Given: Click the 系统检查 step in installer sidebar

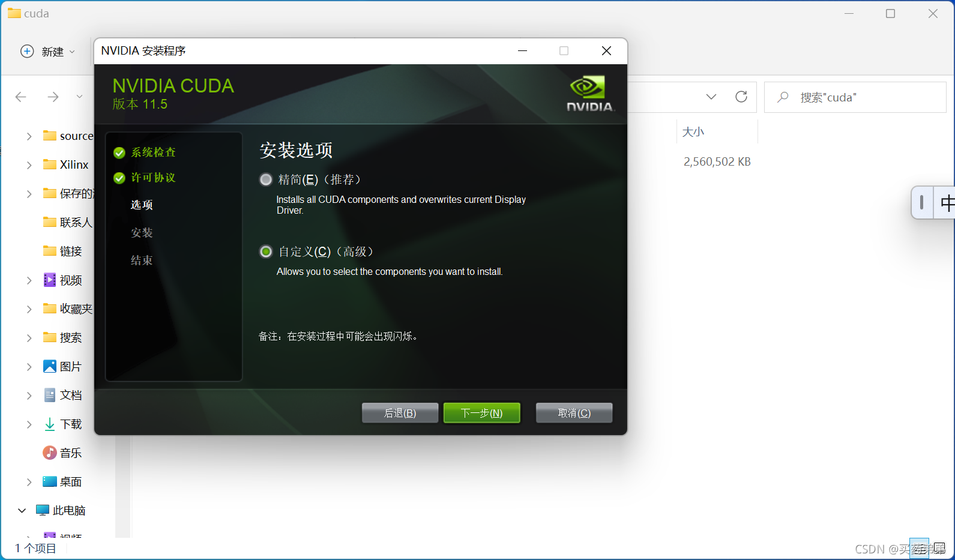Looking at the screenshot, I should (154, 152).
